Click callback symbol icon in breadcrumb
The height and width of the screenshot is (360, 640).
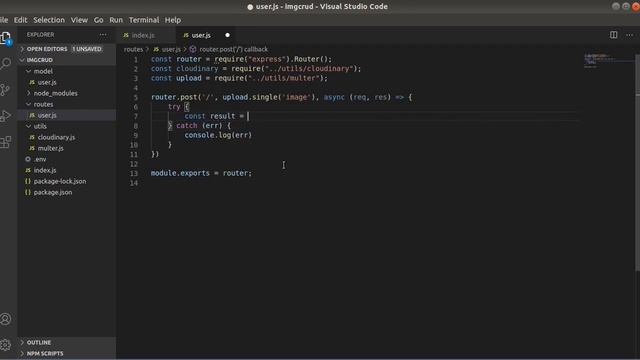tap(193, 49)
